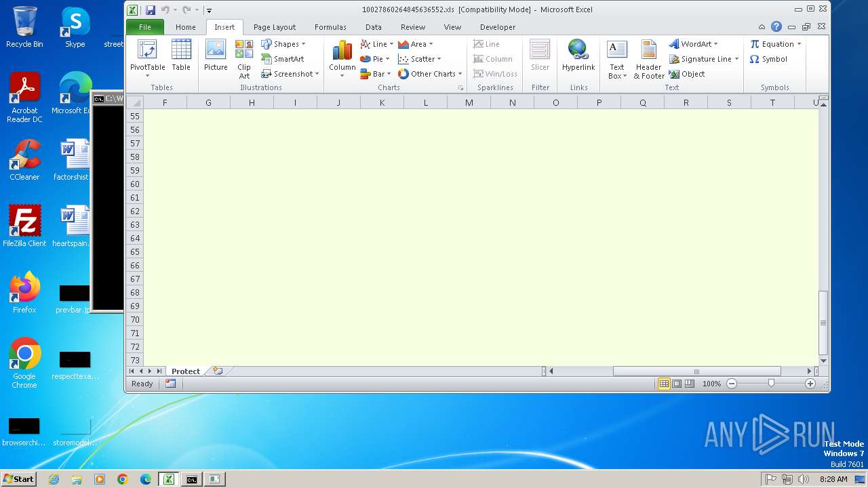Click the vertical scrollbar thumb
This screenshot has height=488, width=868.
[823, 323]
